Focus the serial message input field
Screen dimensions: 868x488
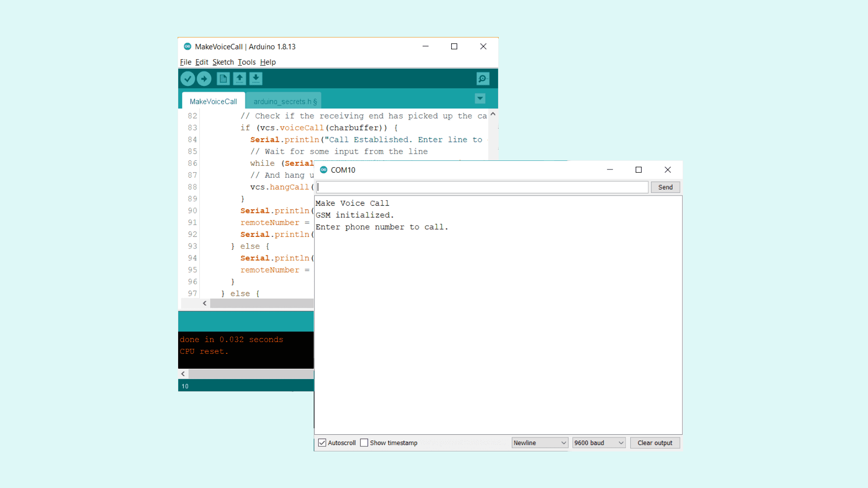coord(482,187)
